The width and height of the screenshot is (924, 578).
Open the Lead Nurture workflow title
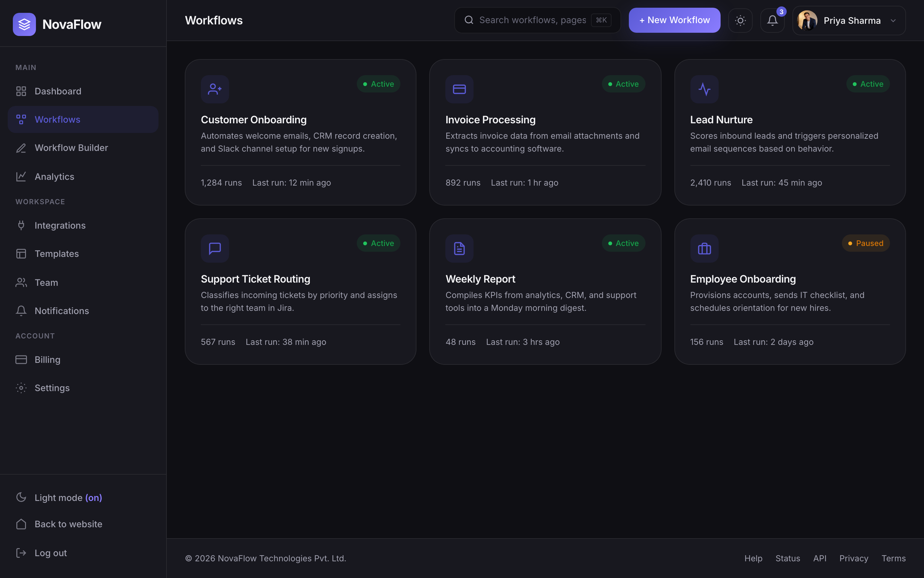[x=721, y=120]
